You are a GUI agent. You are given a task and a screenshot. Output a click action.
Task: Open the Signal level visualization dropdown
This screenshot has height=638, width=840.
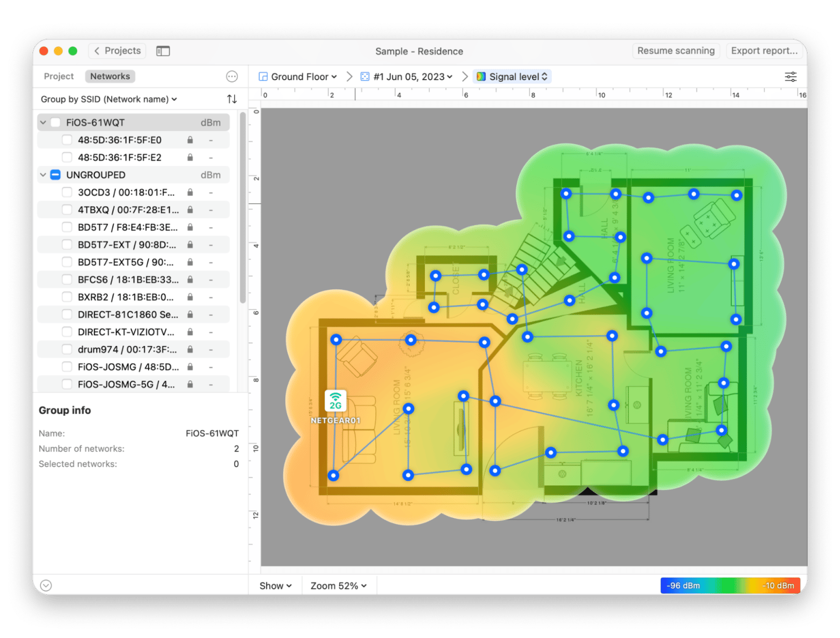tap(512, 77)
